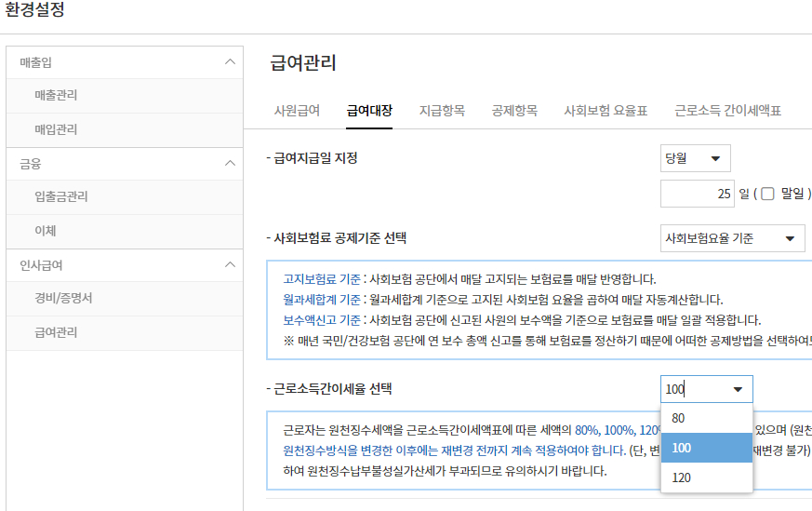
Task: Switch to the 사원급여 tab
Action: click(x=297, y=111)
